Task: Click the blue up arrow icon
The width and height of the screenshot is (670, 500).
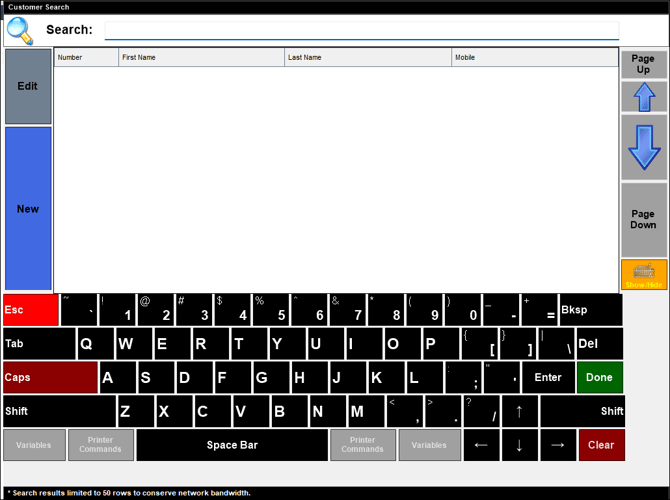Action: point(644,97)
